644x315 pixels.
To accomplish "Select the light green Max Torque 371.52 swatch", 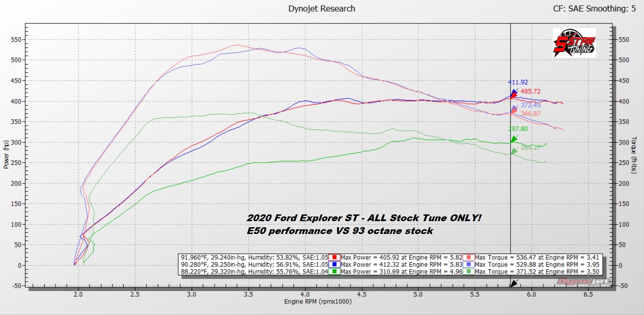I will pos(469,271).
